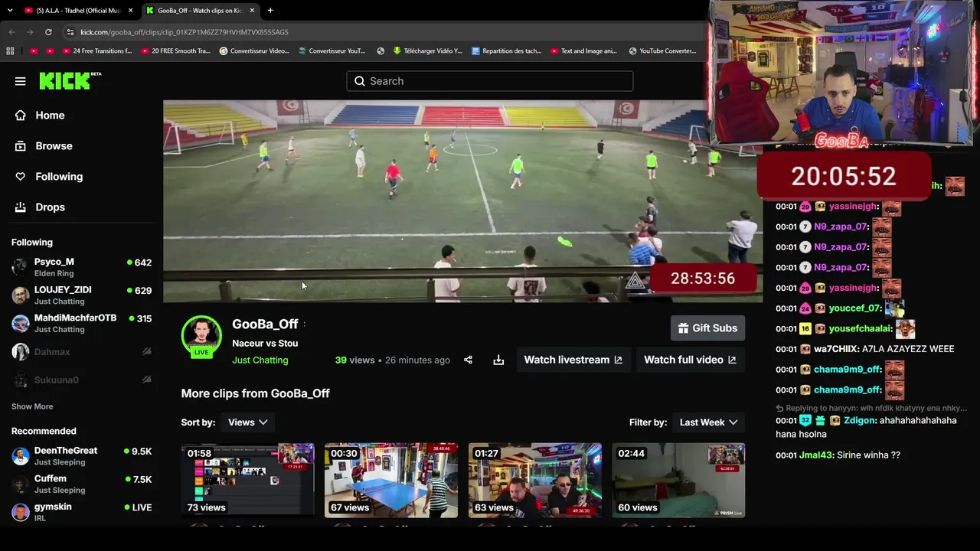This screenshot has height=551, width=980.
Task: Open the 01:27 clip with 63 views
Action: [x=535, y=480]
